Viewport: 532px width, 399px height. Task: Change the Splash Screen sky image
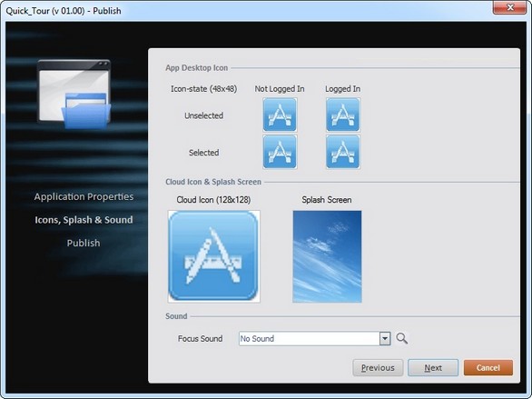(x=327, y=256)
